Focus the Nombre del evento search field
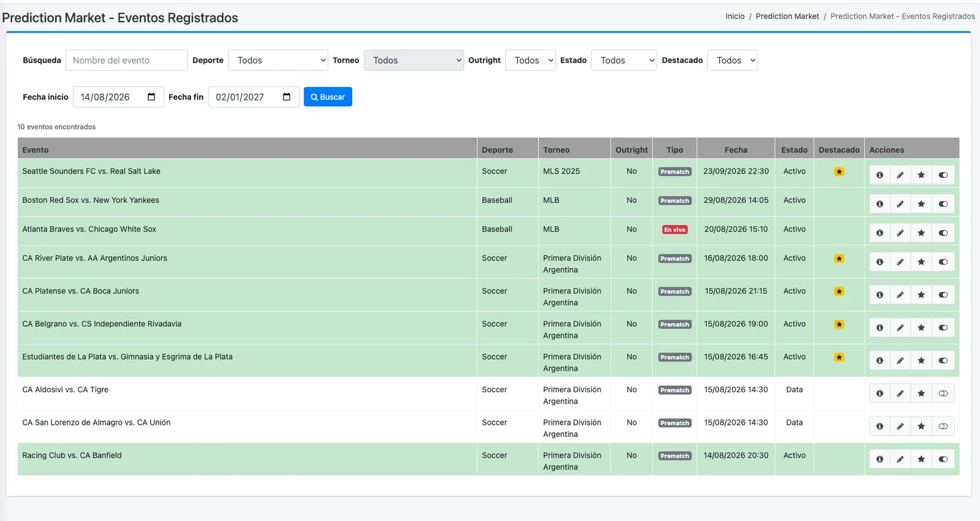The height and width of the screenshot is (521, 980). [x=127, y=60]
